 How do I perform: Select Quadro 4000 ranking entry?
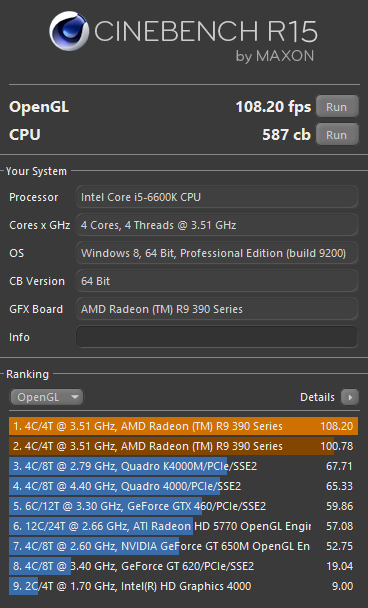(x=183, y=486)
